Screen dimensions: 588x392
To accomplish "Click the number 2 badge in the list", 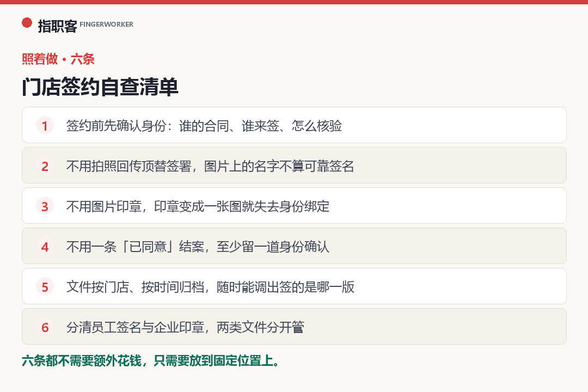I will (45, 166).
